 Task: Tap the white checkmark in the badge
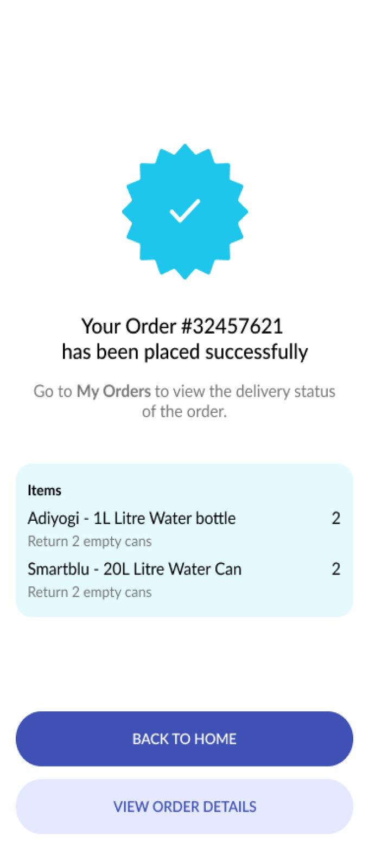(184, 211)
